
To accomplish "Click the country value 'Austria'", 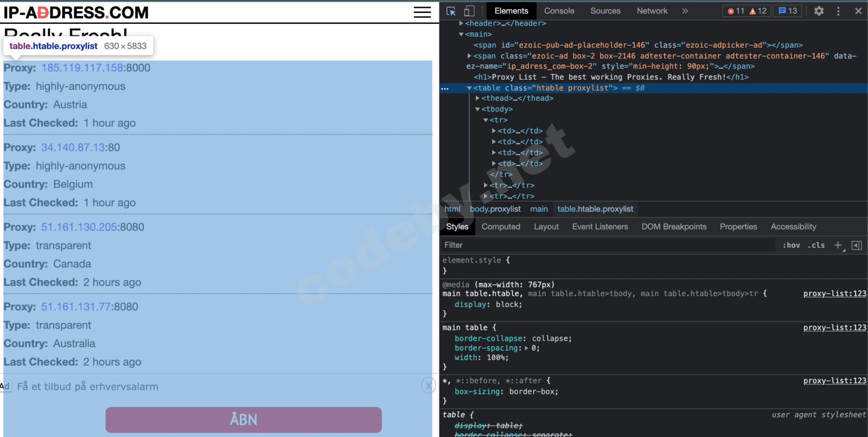I will 70,105.
